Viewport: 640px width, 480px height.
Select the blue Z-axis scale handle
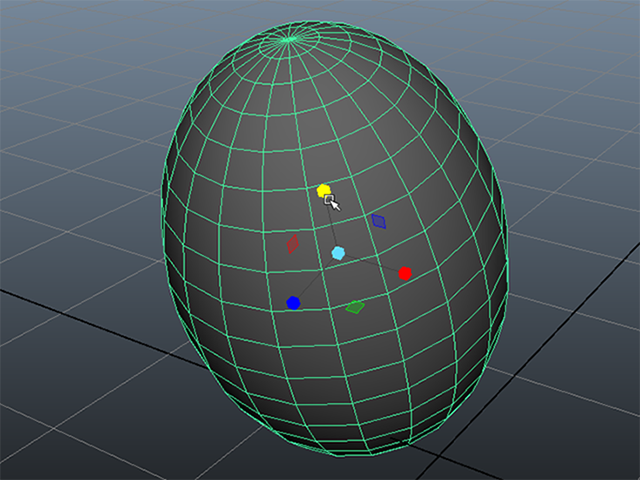(x=293, y=303)
